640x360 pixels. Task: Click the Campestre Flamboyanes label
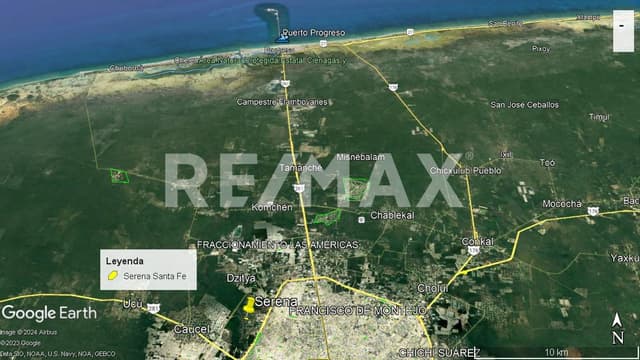(x=282, y=102)
